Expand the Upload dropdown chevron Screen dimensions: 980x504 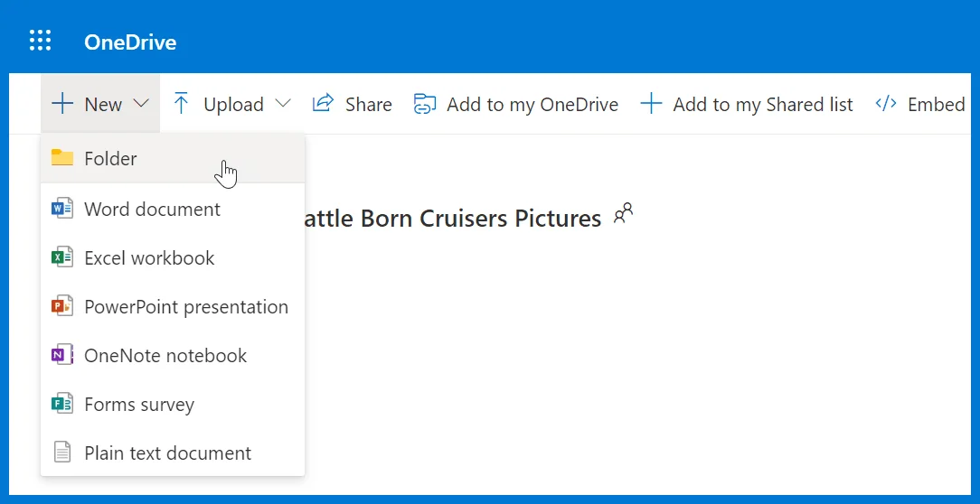coord(283,104)
